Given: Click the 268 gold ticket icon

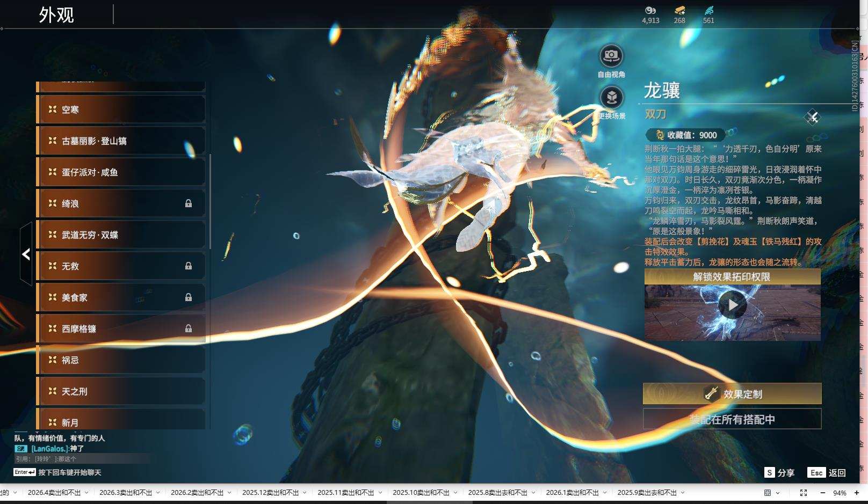Looking at the screenshot, I should tap(679, 10).
